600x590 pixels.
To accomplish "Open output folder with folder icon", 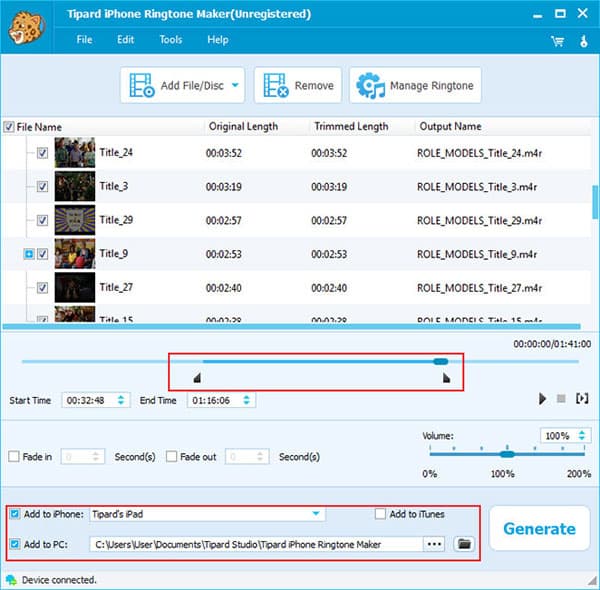I will (463, 544).
